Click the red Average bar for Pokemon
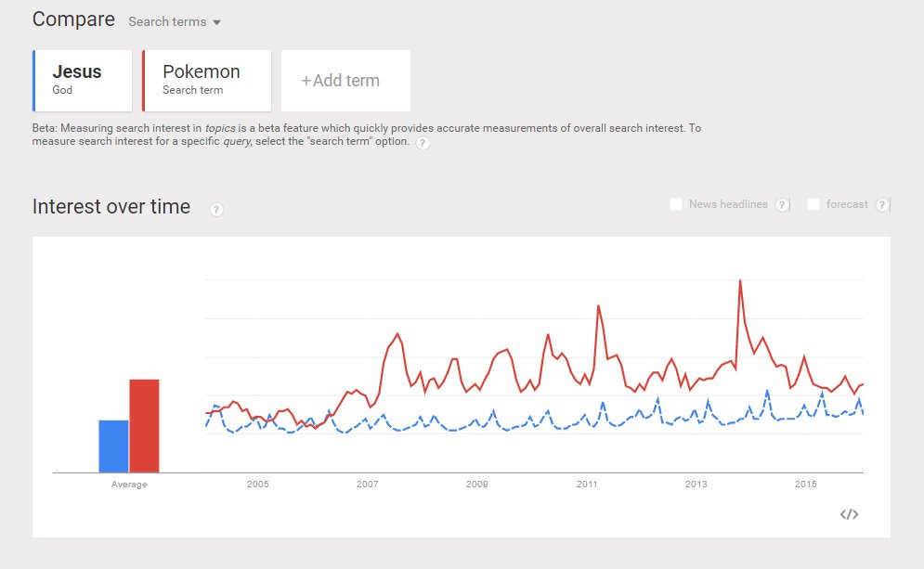Screen dimensions: 924x569 pos(144,426)
